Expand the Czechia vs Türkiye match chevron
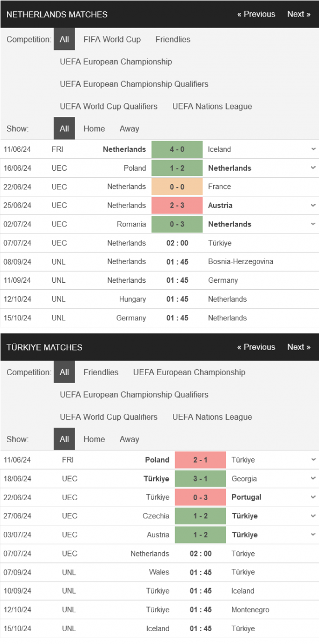The height and width of the screenshot is (644, 319). coord(313,516)
